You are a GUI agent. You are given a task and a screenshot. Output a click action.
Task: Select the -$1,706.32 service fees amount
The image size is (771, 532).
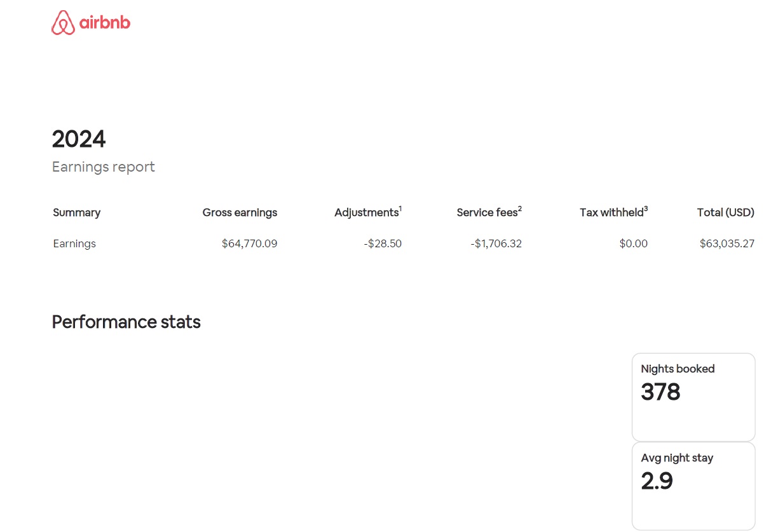495,244
